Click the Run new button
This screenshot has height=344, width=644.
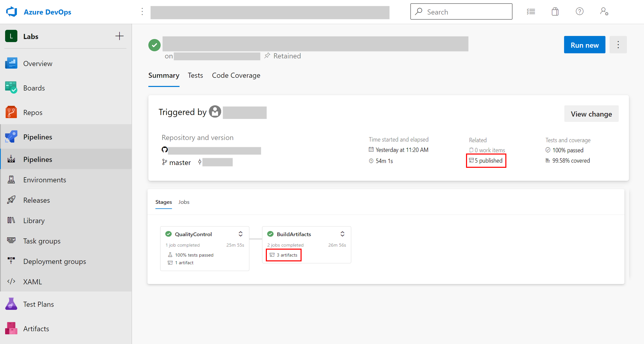[x=585, y=45]
